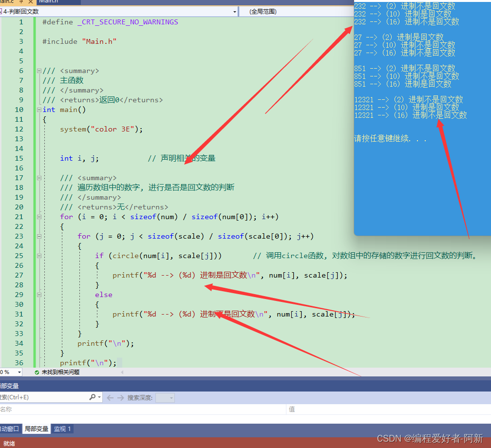Click the forward arrow in locals search bar
This screenshot has width=491, height=448.
[x=121, y=397]
